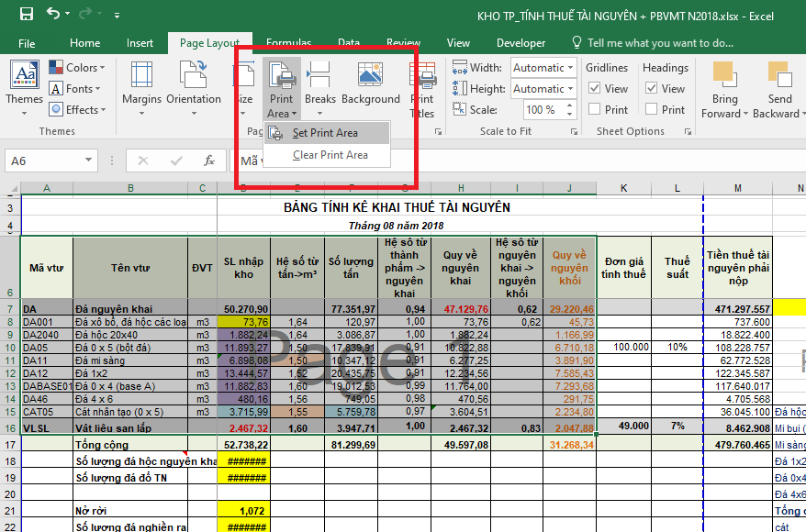Click the Insert Function fx icon
The width and height of the screenshot is (806, 532).
(209, 161)
